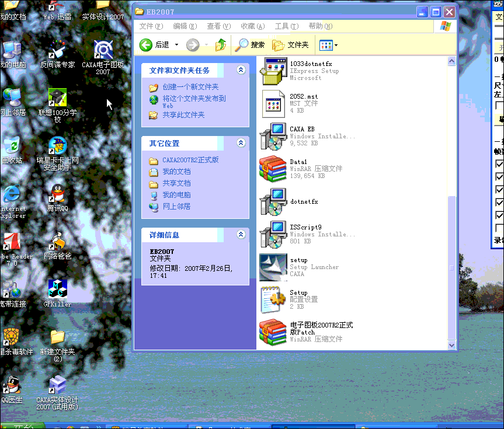This screenshot has height=429, width=504.
Task: Open the views button dropdown arrow
Action: point(336,46)
